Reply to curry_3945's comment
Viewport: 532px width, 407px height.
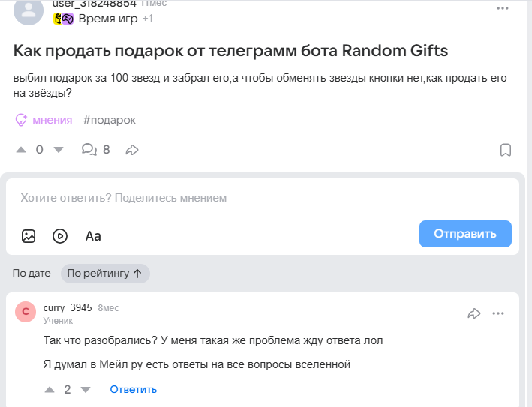(x=133, y=389)
